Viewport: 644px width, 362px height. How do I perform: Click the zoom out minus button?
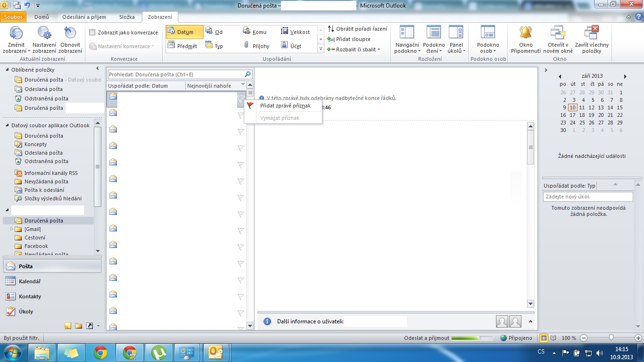pos(584,338)
